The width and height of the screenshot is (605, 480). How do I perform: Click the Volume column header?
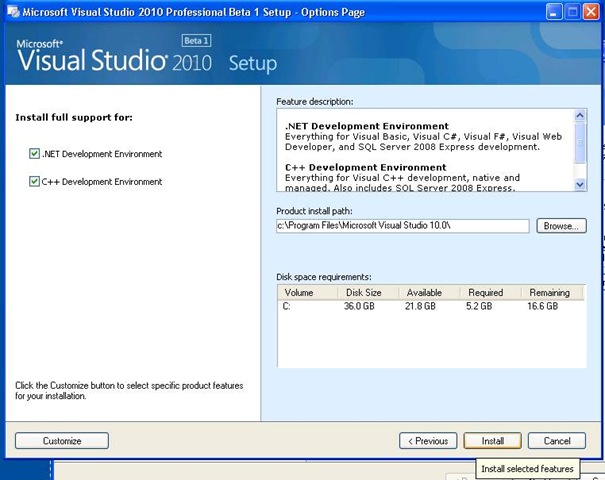point(308,292)
